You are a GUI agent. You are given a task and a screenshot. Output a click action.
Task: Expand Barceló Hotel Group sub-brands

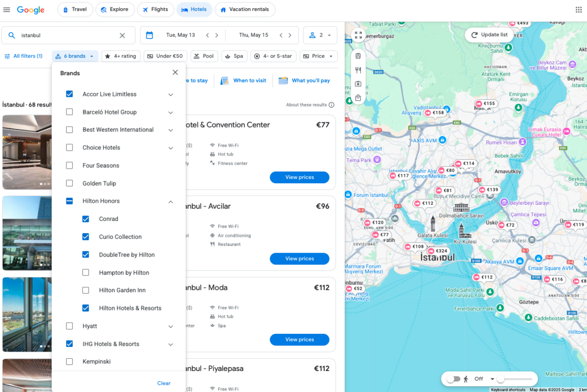171,112
